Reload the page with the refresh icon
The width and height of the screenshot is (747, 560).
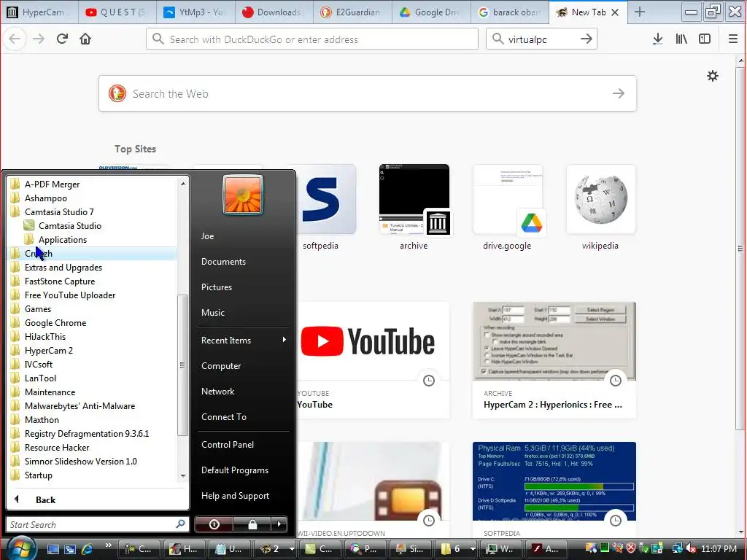point(62,39)
